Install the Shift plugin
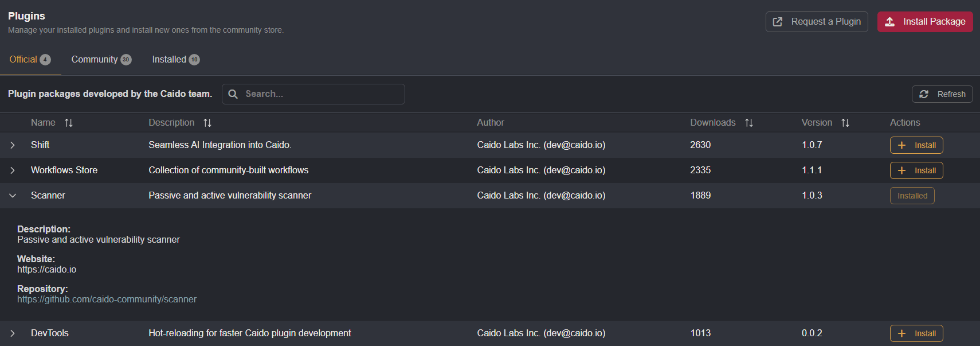Screen dimensions: 980x346 point(916,145)
